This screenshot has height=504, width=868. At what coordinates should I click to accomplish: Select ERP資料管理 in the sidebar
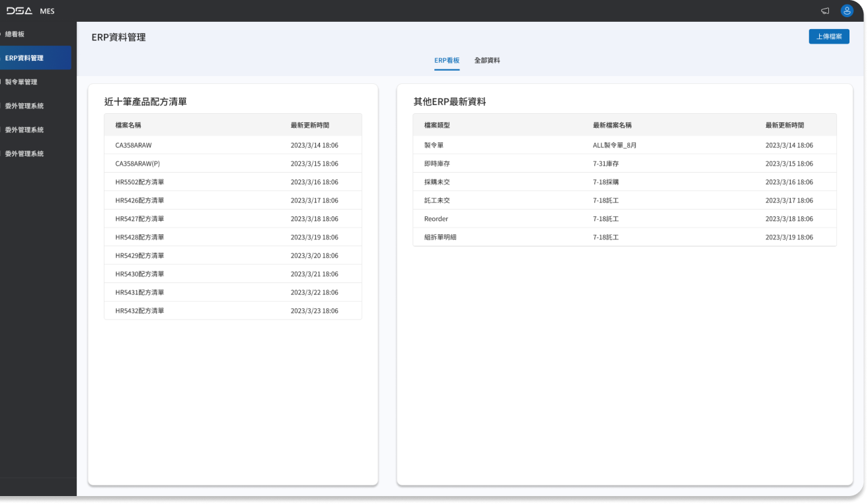point(24,58)
